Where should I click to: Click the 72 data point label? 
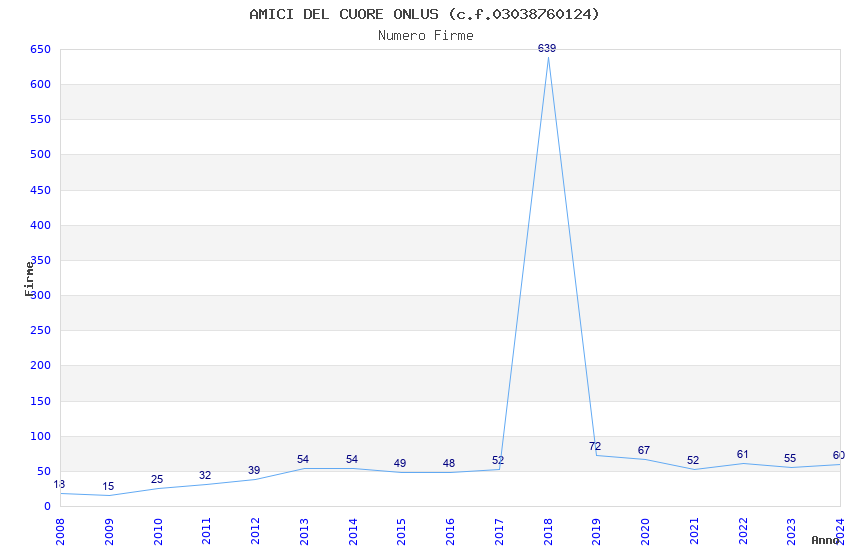coord(595,446)
